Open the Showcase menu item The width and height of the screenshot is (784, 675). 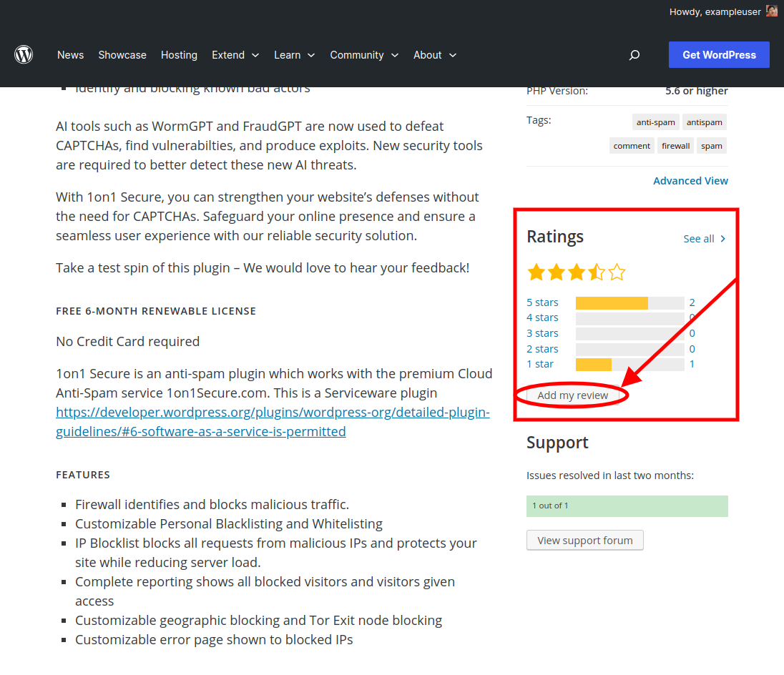[122, 55]
